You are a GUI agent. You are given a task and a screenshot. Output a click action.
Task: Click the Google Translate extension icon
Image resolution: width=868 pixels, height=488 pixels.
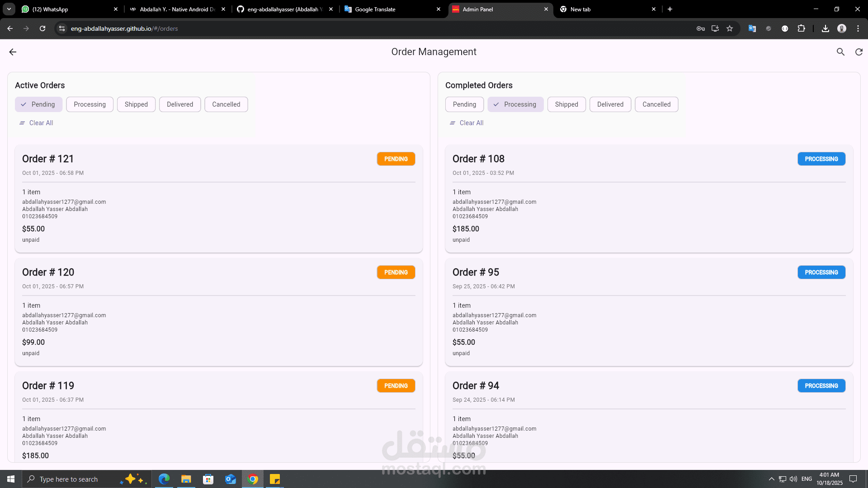point(752,28)
